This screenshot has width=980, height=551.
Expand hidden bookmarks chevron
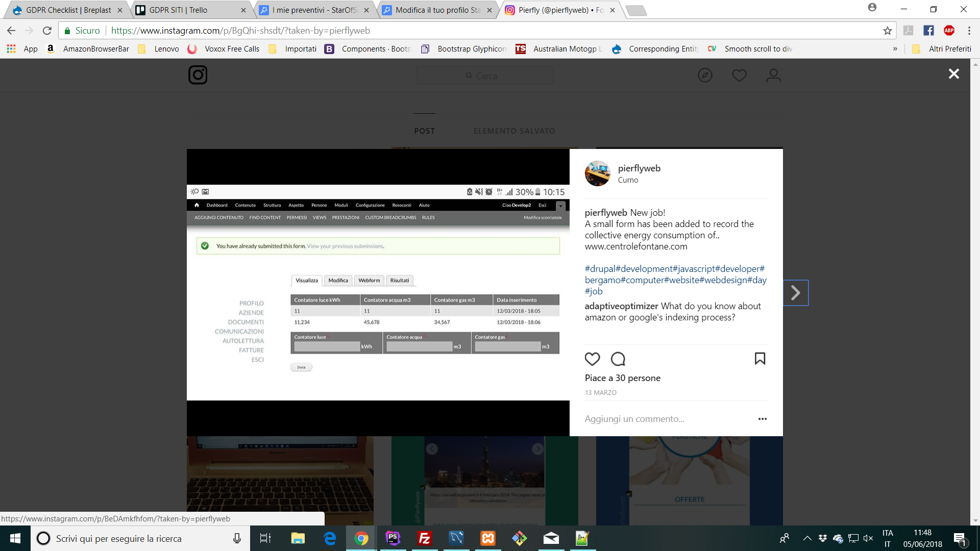[895, 49]
